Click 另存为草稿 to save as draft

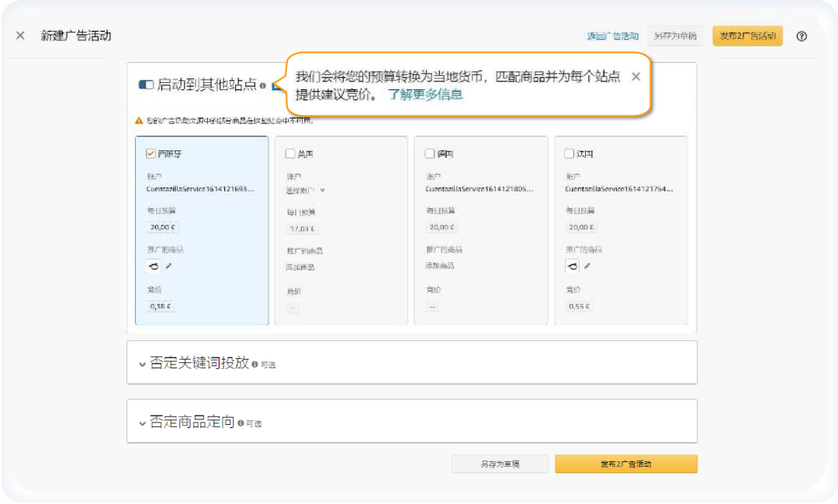[500, 464]
